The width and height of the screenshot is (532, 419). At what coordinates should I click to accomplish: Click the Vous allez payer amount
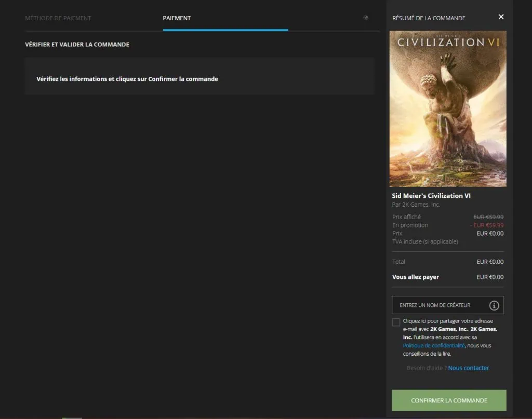pos(490,277)
